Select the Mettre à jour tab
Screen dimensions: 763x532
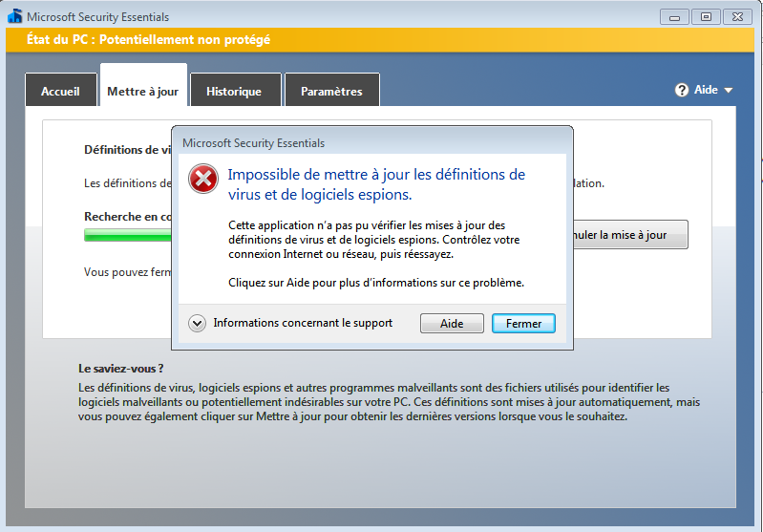tap(142, 92)
